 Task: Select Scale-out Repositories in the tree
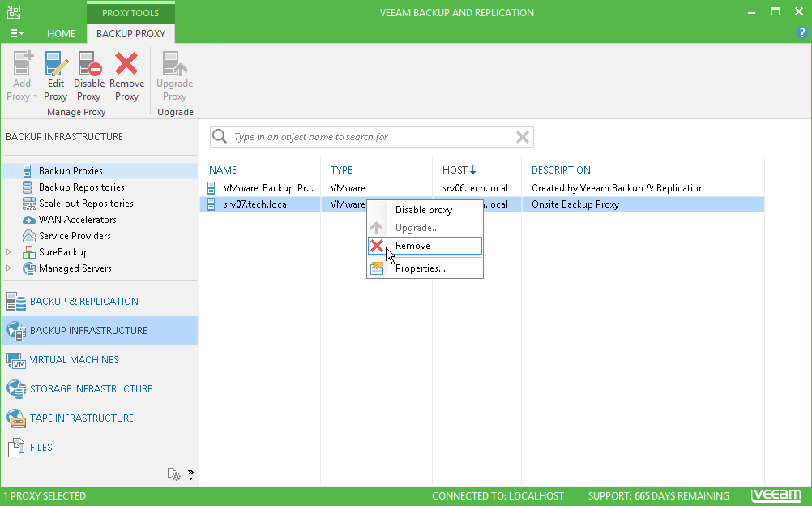click(x=86, y=204)
